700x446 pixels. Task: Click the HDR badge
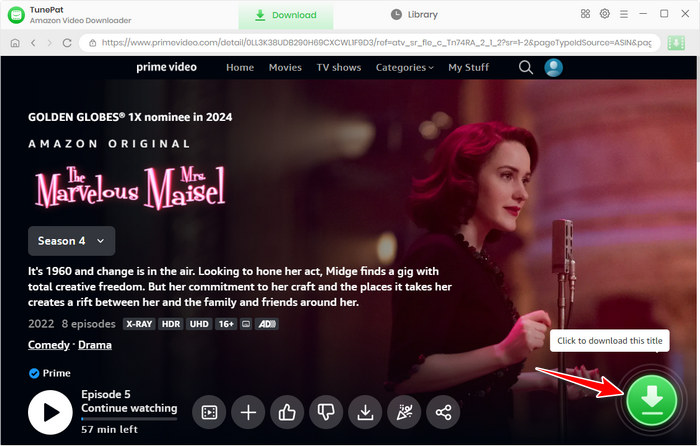pos(171,324)
